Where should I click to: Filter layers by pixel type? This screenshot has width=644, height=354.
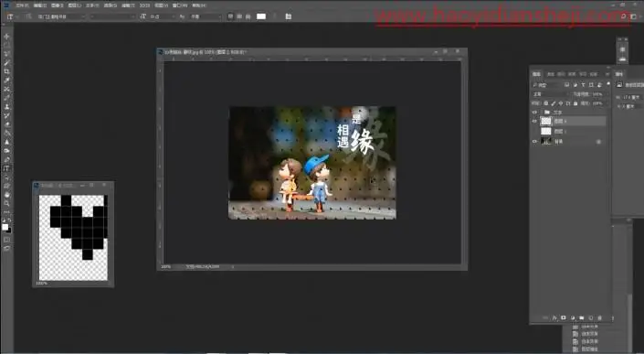[566, 85]
